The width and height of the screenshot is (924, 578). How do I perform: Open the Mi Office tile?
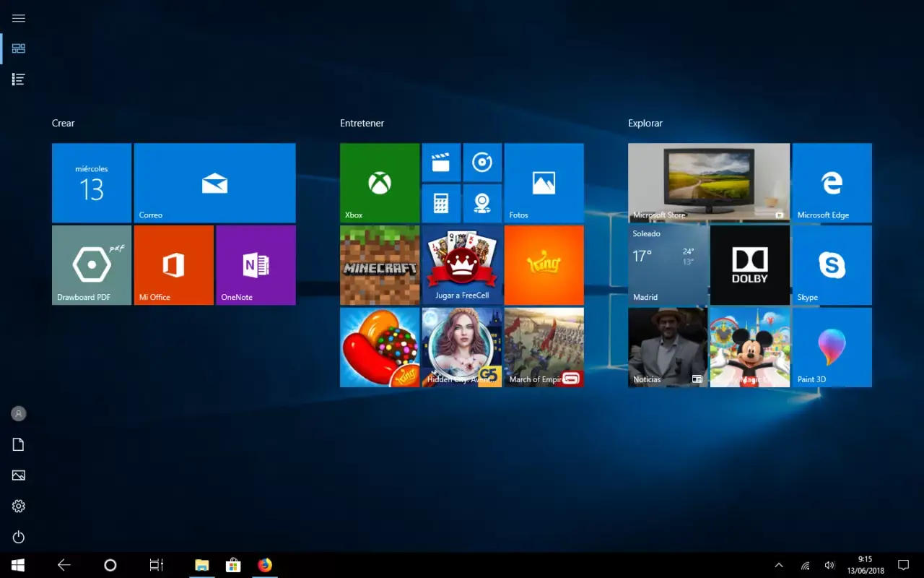[x=174, y=265]
